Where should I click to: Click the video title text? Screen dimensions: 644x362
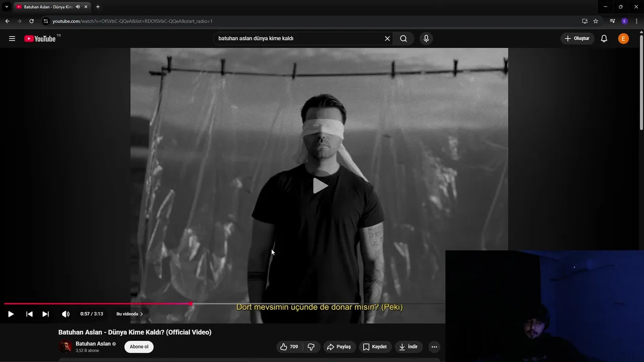click(135, 332)
